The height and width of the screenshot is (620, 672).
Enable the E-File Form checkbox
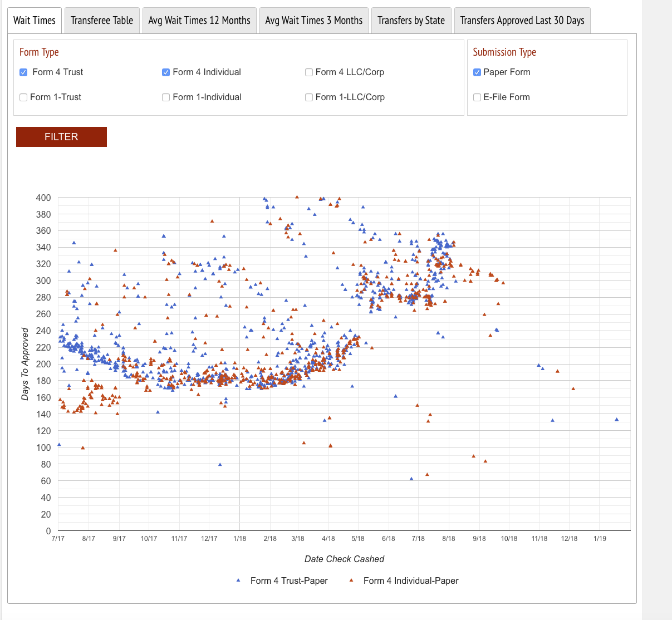point(477,97)
